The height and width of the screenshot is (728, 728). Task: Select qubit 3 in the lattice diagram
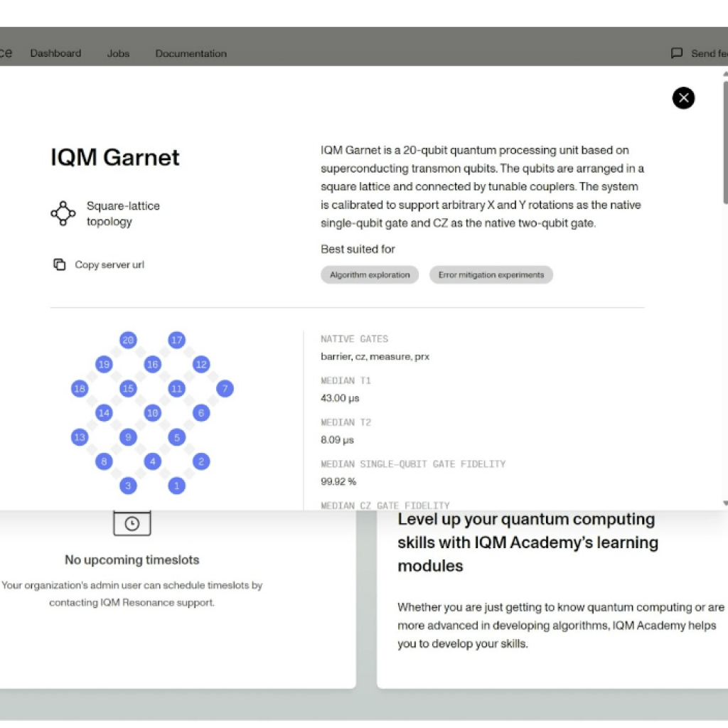tap(128, 486)
